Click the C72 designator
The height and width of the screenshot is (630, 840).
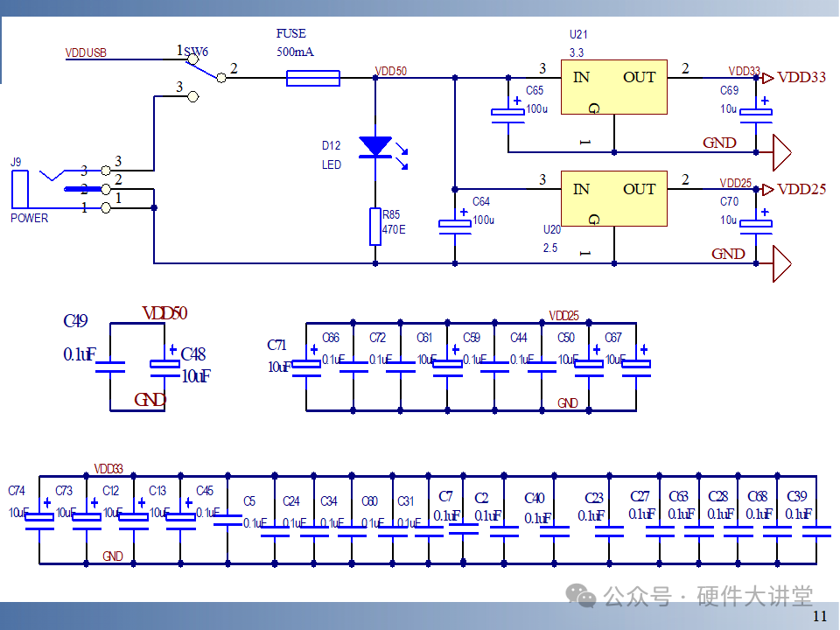378,338
